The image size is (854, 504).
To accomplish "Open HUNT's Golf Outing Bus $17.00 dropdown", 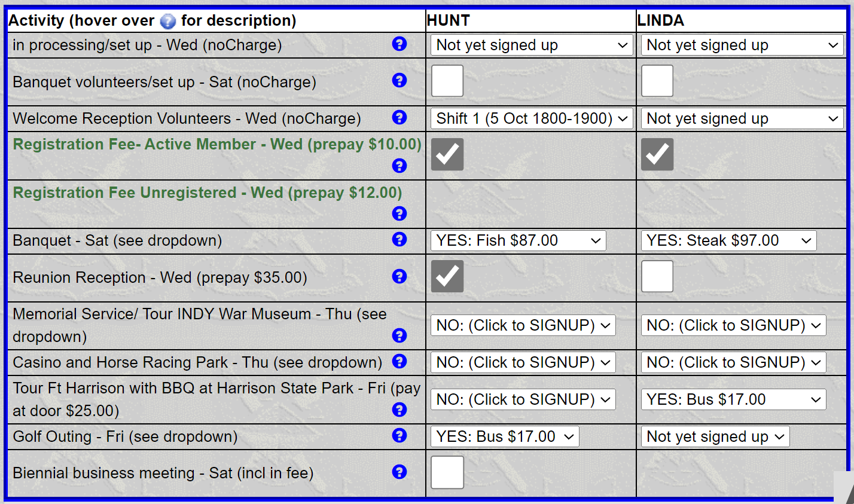I will 505,436.
